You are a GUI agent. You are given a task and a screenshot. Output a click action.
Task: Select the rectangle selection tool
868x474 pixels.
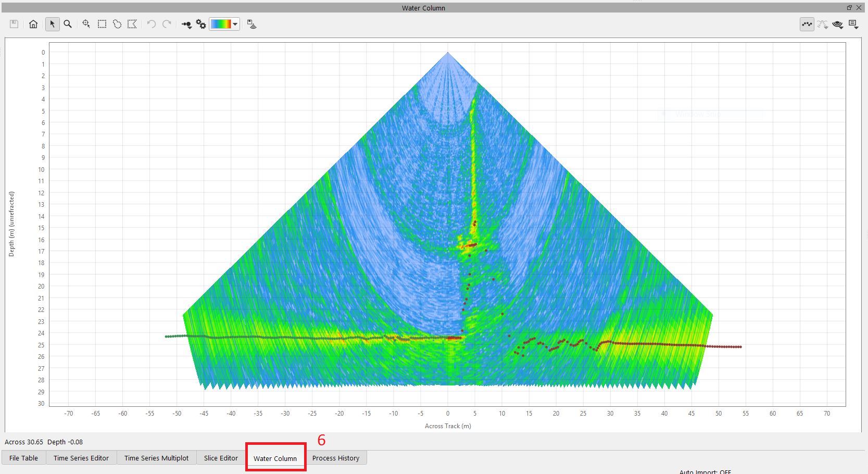[102, 24]
